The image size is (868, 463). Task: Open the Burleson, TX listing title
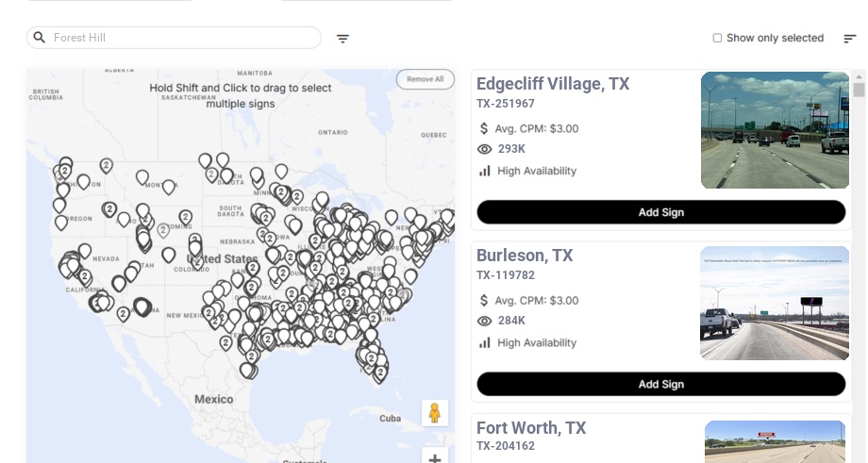[x=525, y=256]
